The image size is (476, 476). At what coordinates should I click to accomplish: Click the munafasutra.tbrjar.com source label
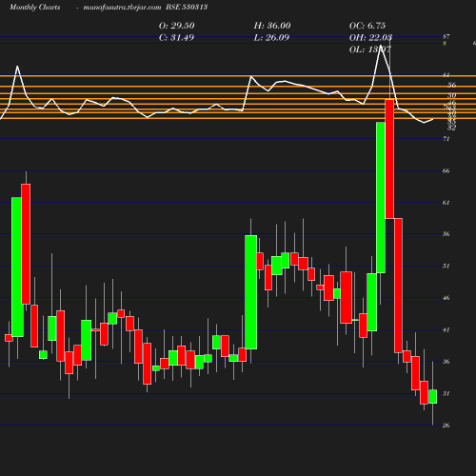click(x=122, y=7)
